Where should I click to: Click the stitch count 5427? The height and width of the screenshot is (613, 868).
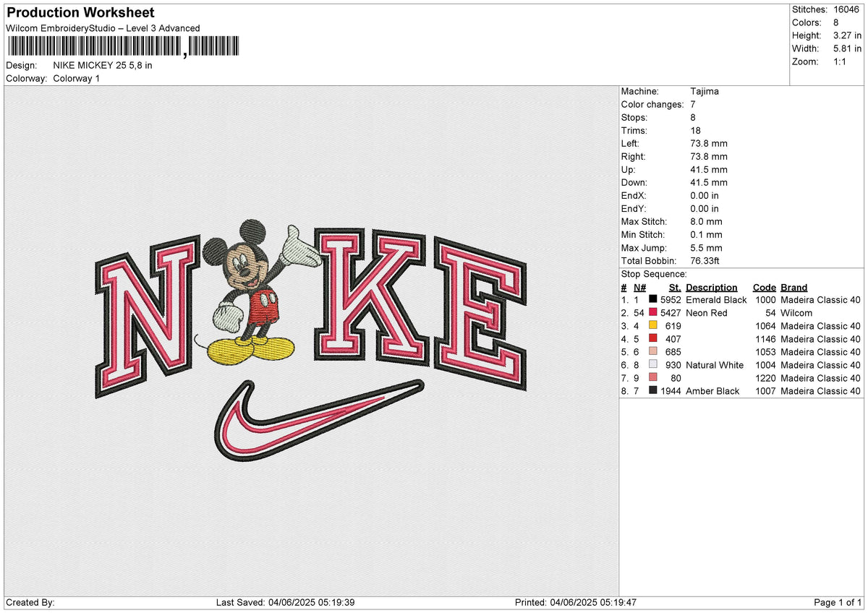pos(671,313)
